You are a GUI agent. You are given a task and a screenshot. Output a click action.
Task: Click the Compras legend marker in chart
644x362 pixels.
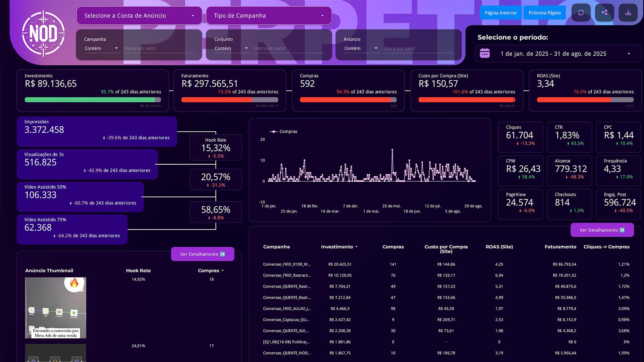pos(274,131)
